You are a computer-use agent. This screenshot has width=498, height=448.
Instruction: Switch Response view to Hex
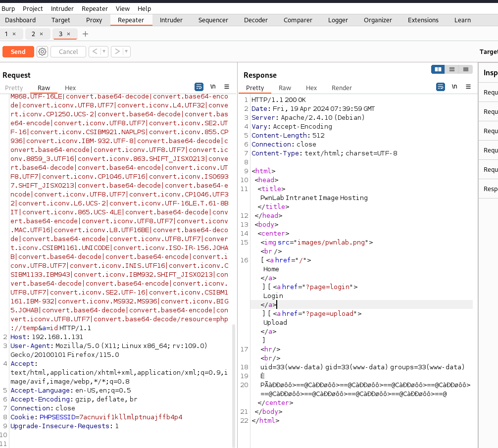311,88
